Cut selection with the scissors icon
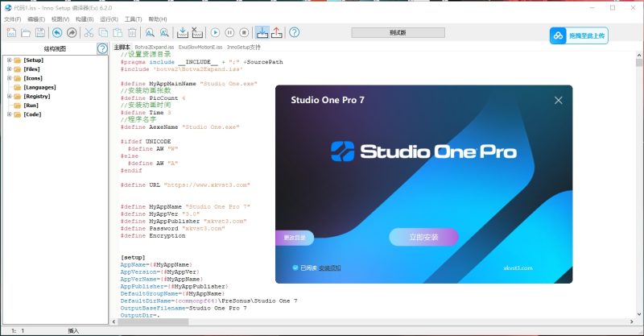This screenshot has height=336, width=644. (89, 32)
